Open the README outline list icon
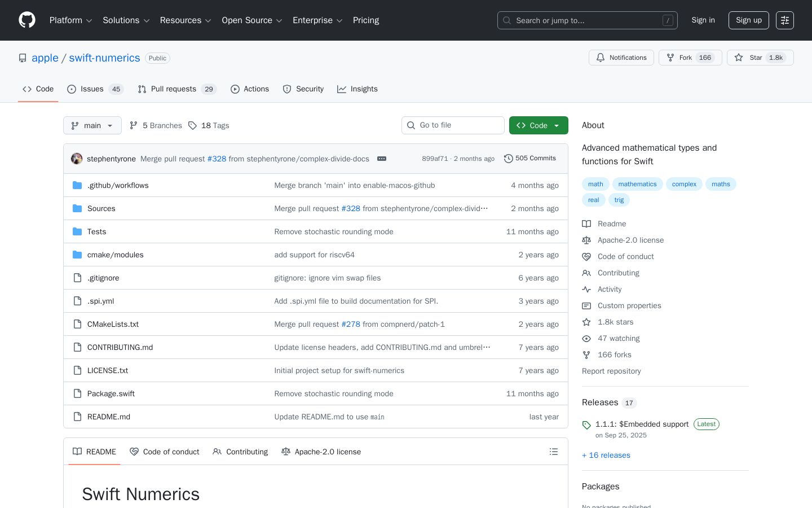Image resolution: width=812 pixels, height=508 pixels. pos(554,452)
